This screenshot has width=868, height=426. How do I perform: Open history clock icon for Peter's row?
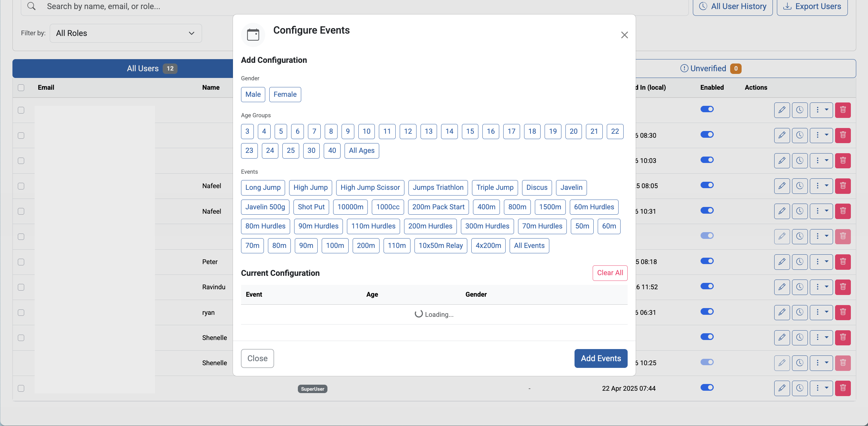tap(800, 262)
